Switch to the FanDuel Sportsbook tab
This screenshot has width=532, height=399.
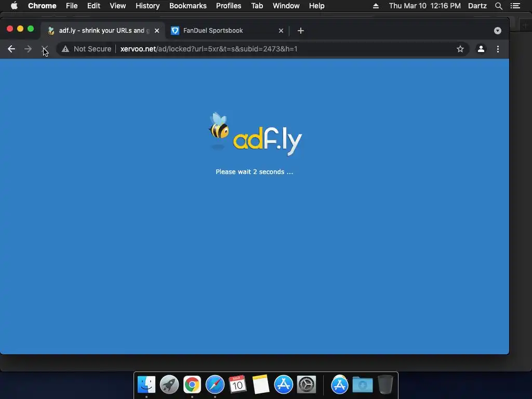coord(227,31)
